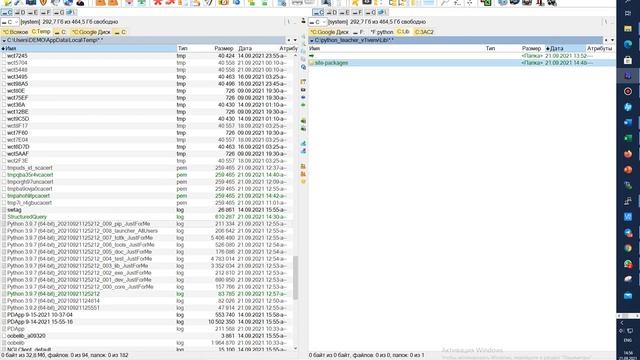This screenshot has width=640, height=360.
Task: Open right panel directory history arrow
Action: 612,40
